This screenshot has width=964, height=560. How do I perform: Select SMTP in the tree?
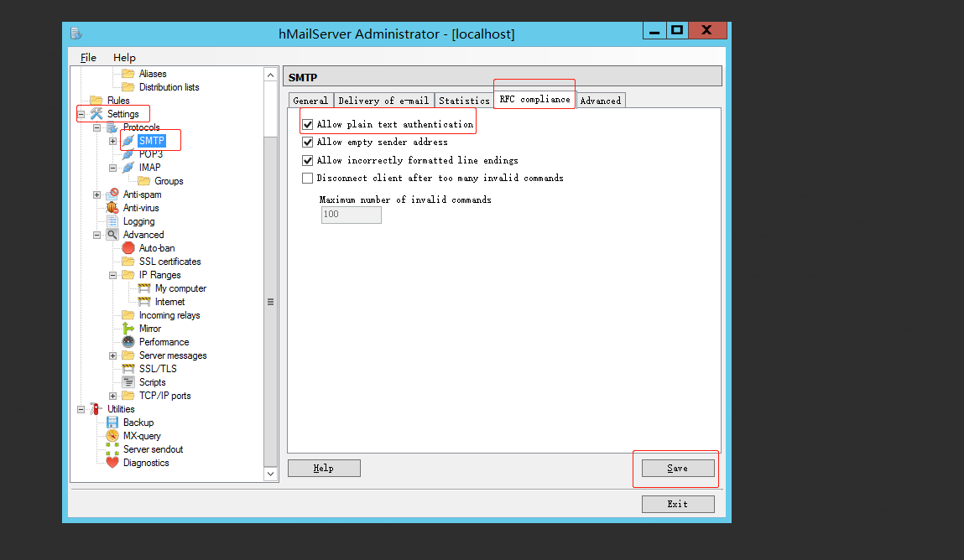pyautogui.click(x=151, y=141)
